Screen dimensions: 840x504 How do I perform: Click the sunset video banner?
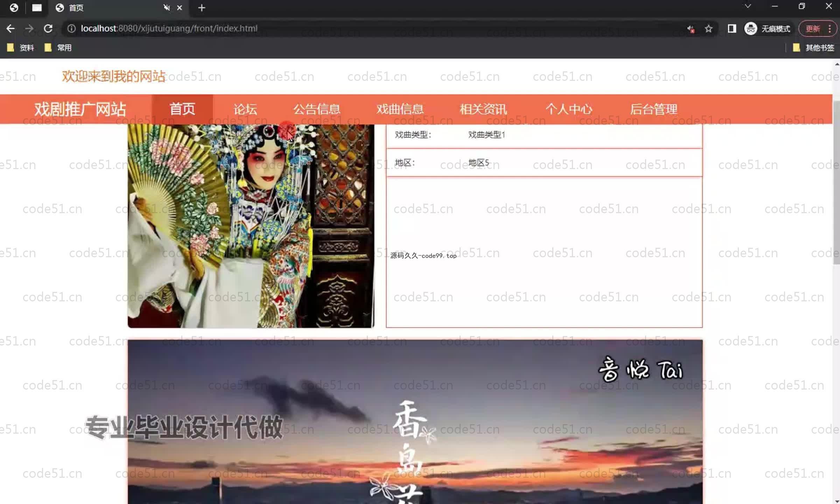tap(415, 422)
